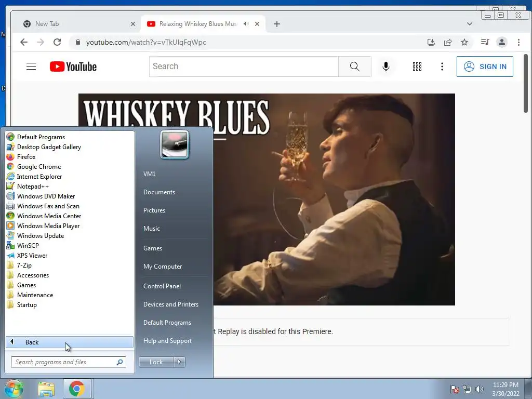Open the volume speaker icon in the tray
Viewport: 532px width, 399px height.
(479, 389)
